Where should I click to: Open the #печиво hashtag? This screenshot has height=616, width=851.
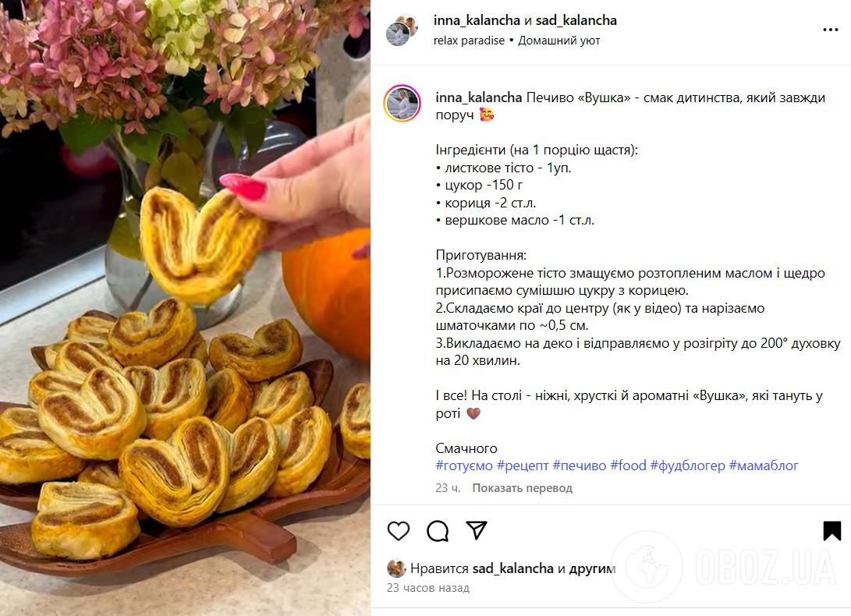point(579,466)
